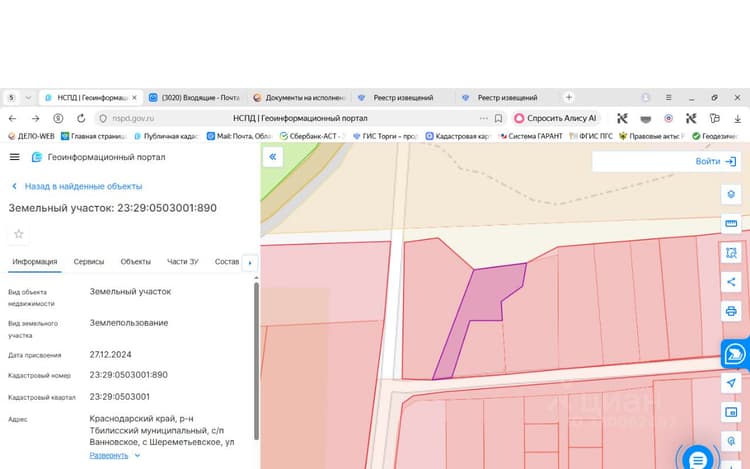This screenshot has width=750, height=469.
Task: Select the ruler measurement tool
Action: (x=731, y=223)
